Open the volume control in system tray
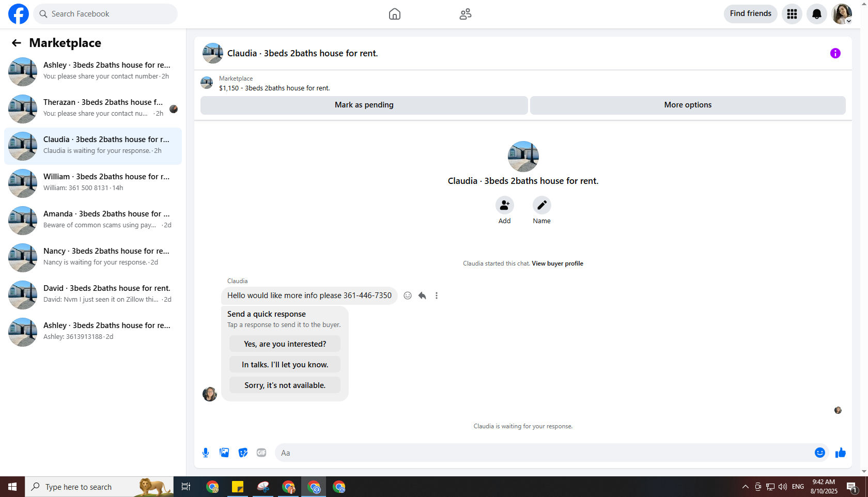The width and height of the screenshot is (868, 497). click(783, 487)
